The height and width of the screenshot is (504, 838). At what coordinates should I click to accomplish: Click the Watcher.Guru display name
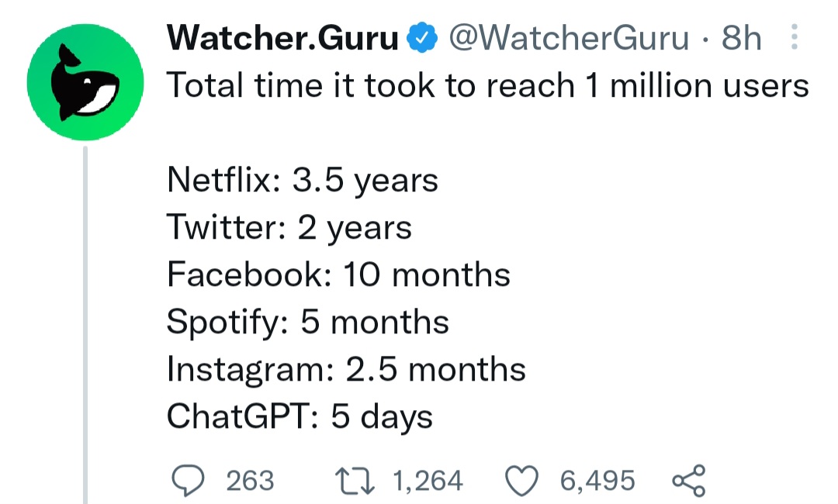click(282, 38)
